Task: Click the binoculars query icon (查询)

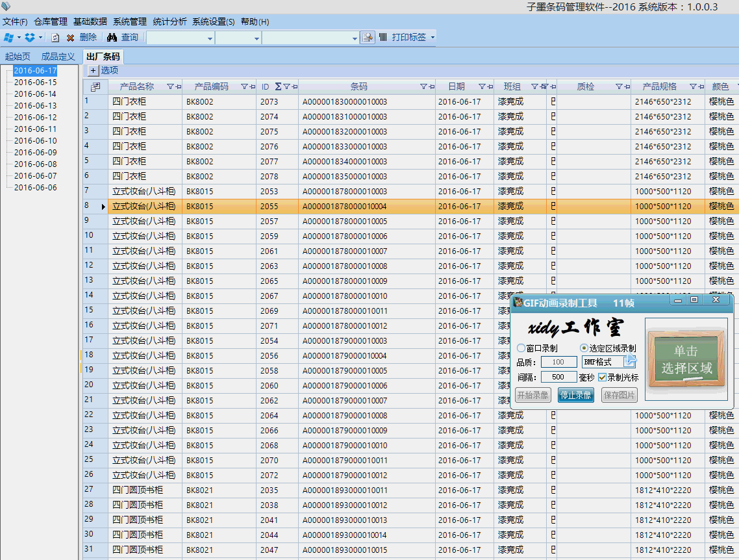Action: 112,38
